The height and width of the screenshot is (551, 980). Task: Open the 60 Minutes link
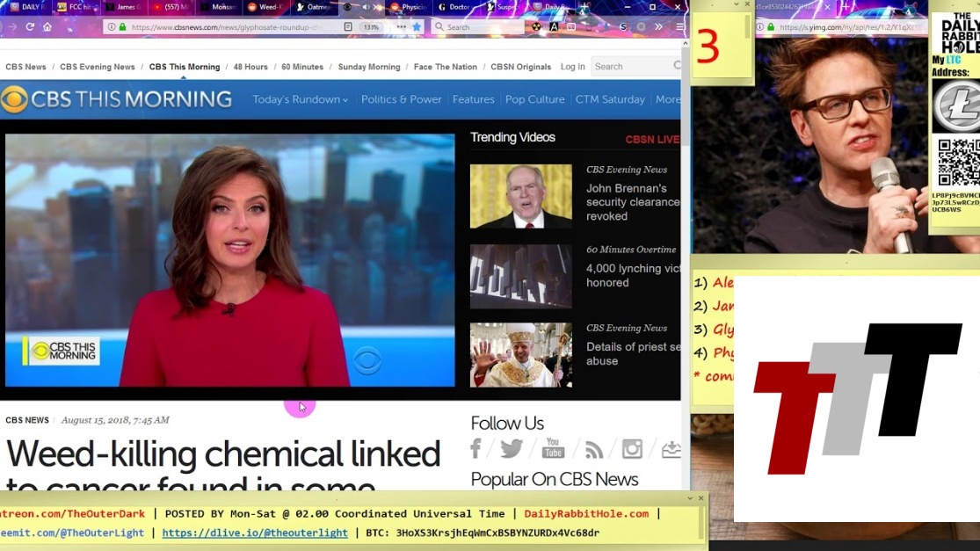(301, 67)
